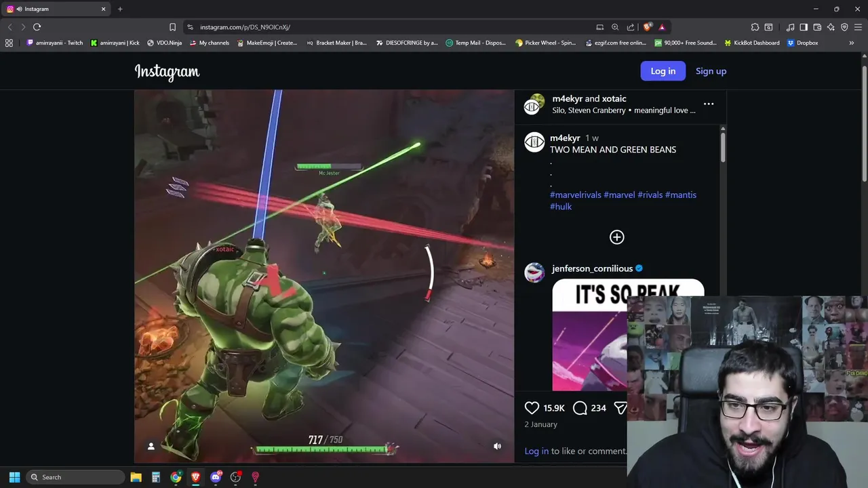Open Windows Start menu
This screenshot has height=488, width=868.
[14, 477]
